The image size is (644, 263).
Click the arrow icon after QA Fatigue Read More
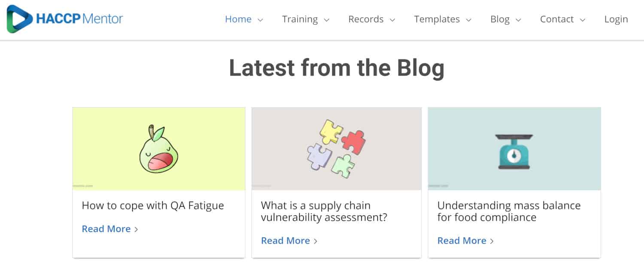(x=136, y=229)
